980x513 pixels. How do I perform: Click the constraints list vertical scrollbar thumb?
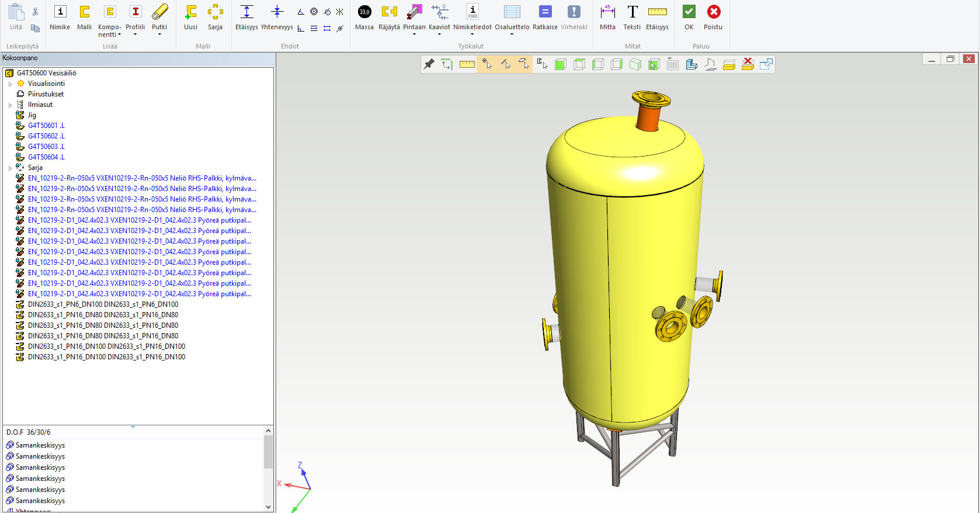pyautogui.click(x=268, y=452)
